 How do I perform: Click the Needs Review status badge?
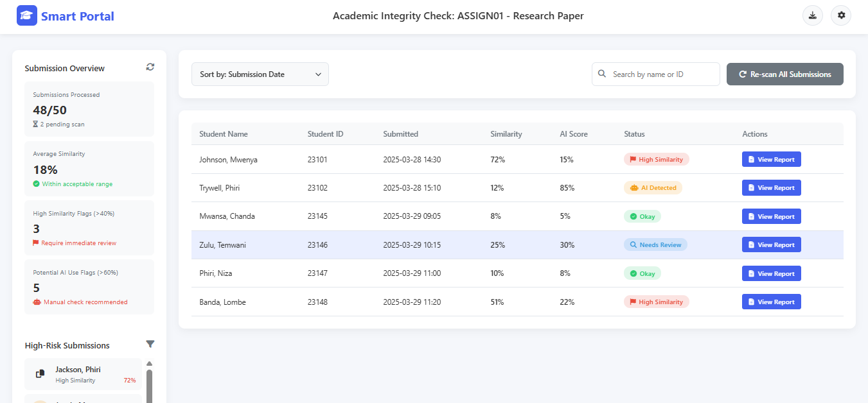[655, 245]
